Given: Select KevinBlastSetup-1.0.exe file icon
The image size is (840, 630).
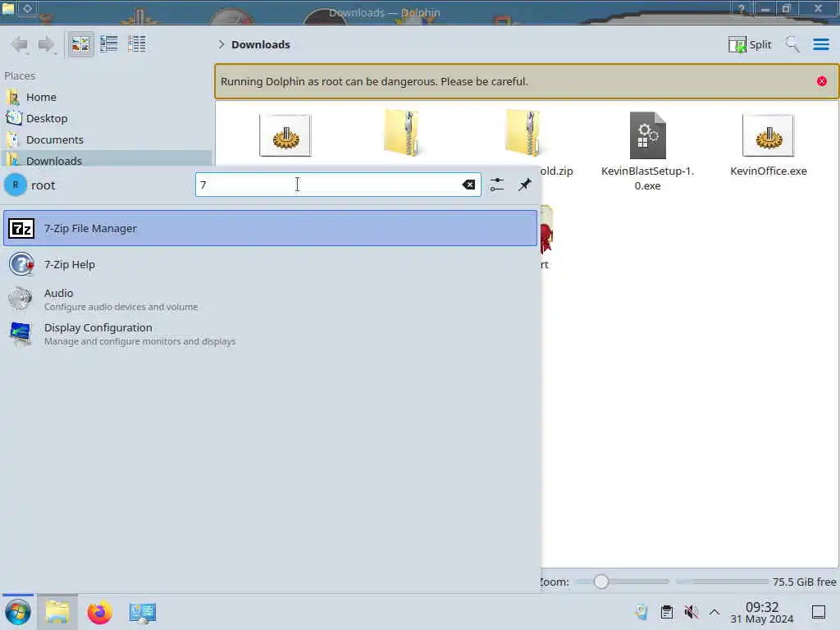Looking at the screenshot, I should (x=647, y=135).
